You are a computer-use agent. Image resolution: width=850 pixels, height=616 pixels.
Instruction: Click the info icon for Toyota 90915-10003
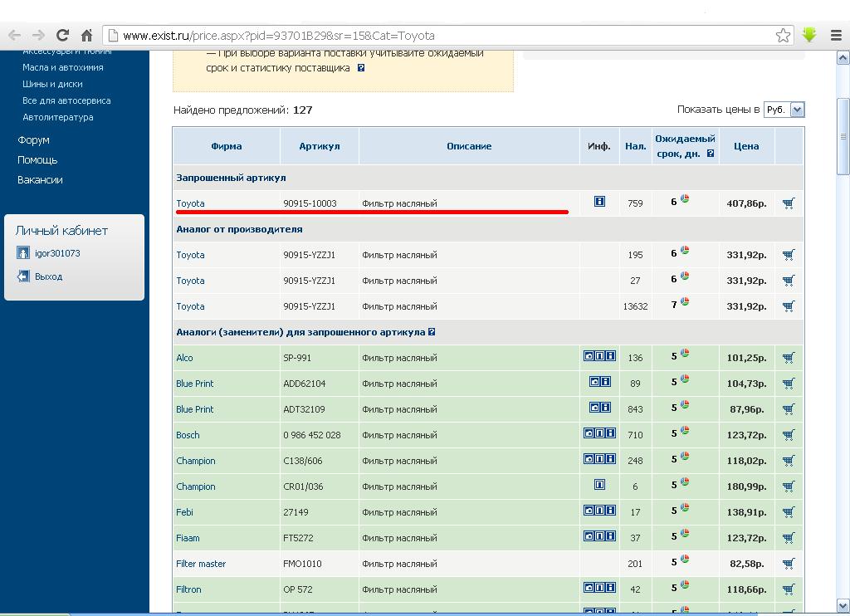click(599, 202)
